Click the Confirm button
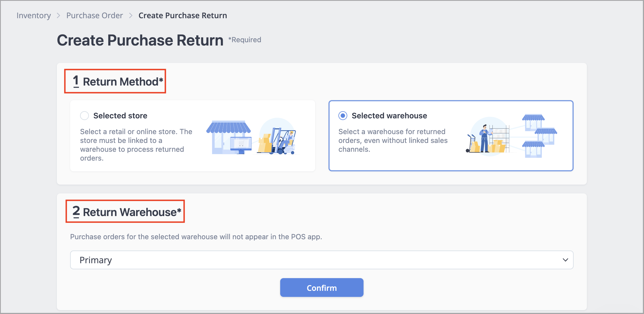 click(322, 288)
